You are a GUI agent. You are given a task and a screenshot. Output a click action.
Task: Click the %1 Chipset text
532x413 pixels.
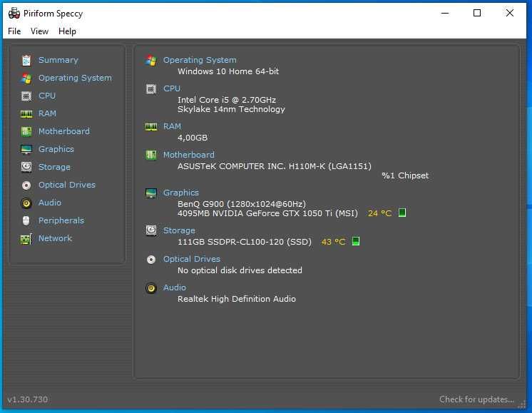[x=405, y=175]
